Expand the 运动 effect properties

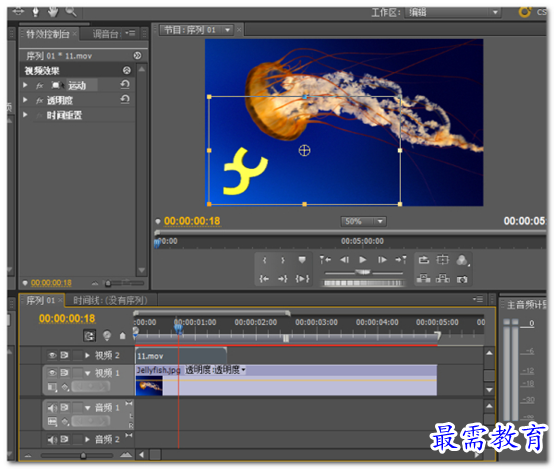coord(25,85)
